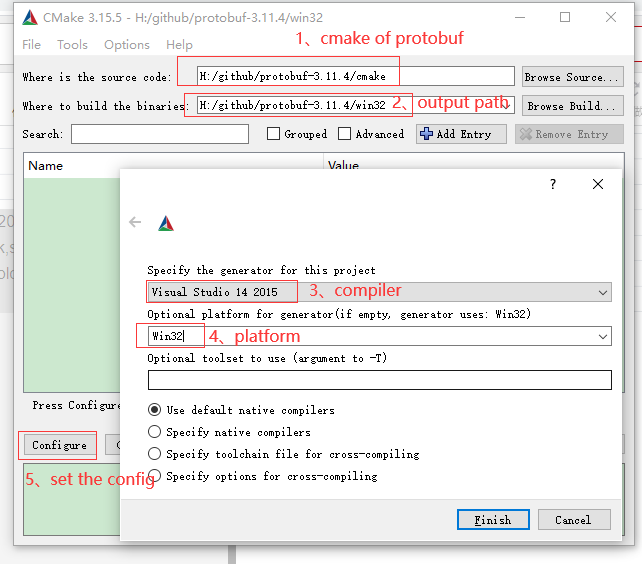Screen dimensions: 642x564
Task: Expand the optional platform dropdown arrow
Action: tap(602, 336)
